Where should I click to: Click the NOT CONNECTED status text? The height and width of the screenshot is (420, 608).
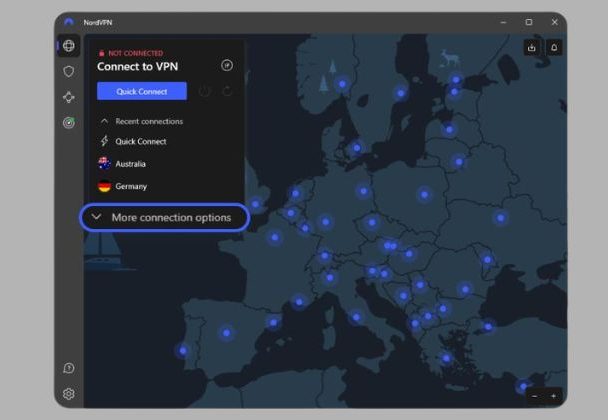pyautogui.click(x=135, y=53)
